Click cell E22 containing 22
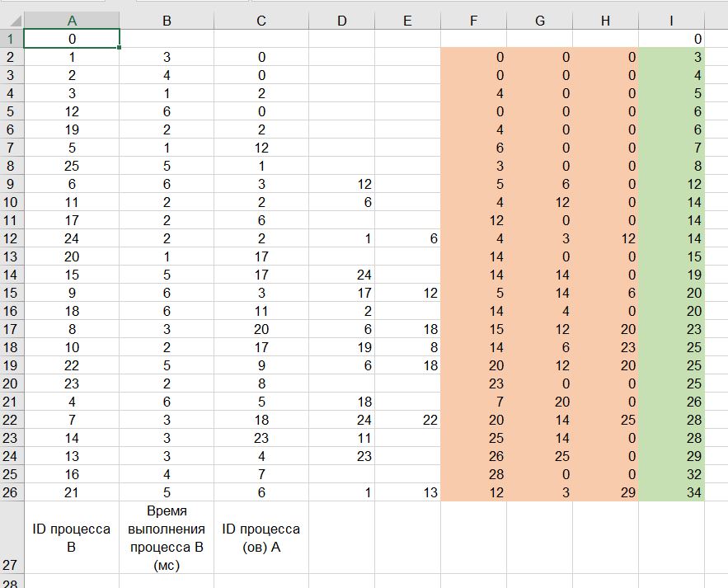 [x=407, y=420]
